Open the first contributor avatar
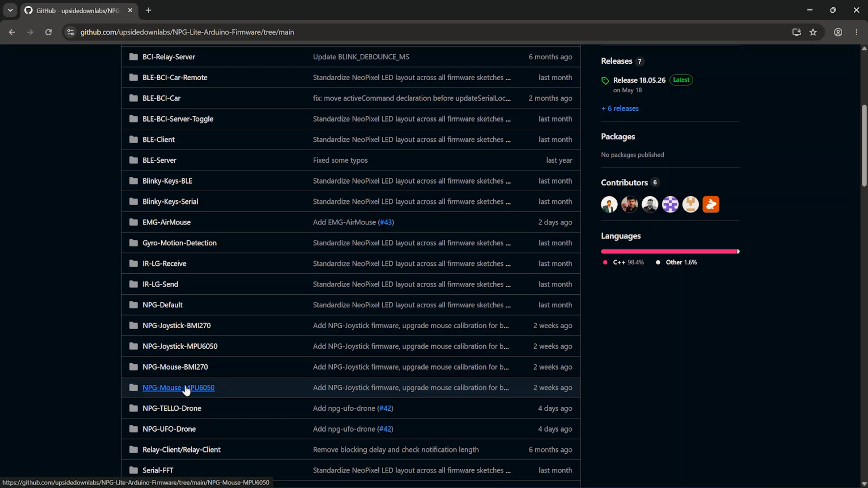868x488 pixels. [609, 204]
